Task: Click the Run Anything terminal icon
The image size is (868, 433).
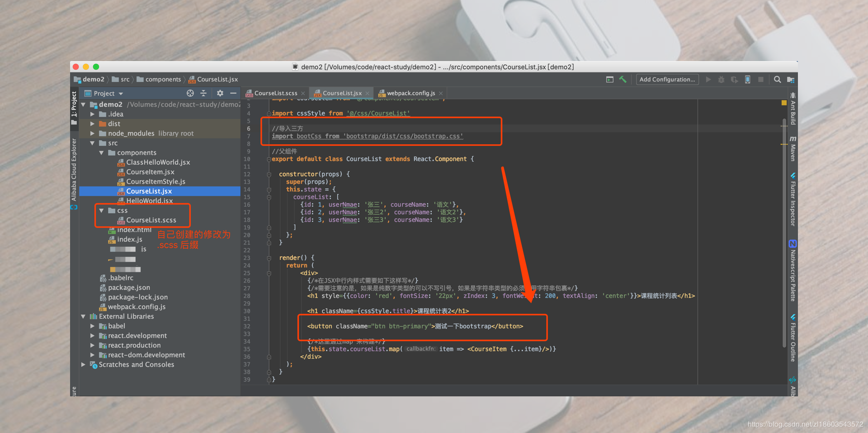Action: click(x=610, y=80)
